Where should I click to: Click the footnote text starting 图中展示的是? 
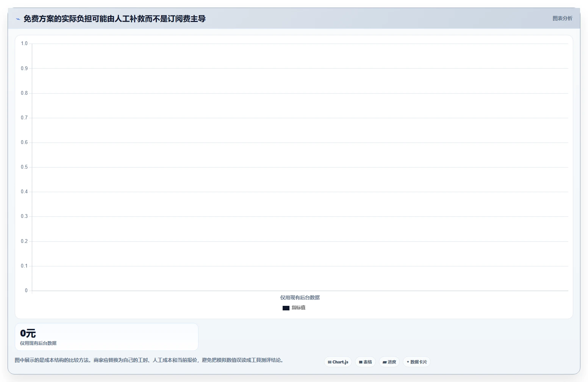tap(149, 360)
